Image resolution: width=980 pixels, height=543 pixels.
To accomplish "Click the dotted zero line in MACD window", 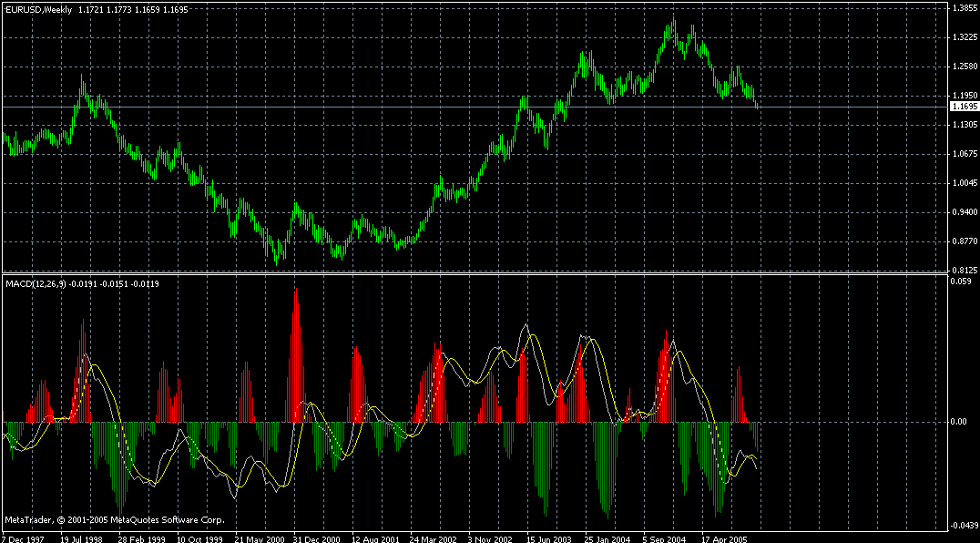I will point(820,422).
